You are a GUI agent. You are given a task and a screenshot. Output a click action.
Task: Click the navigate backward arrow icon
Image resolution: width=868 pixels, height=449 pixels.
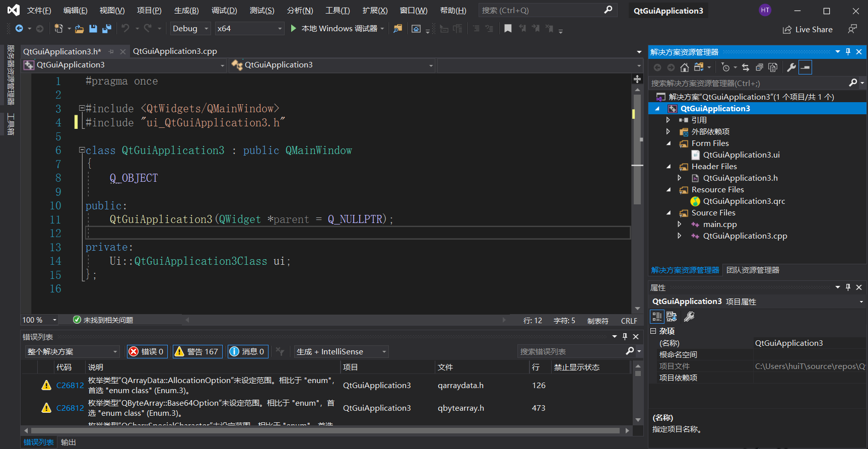(19, 29)
